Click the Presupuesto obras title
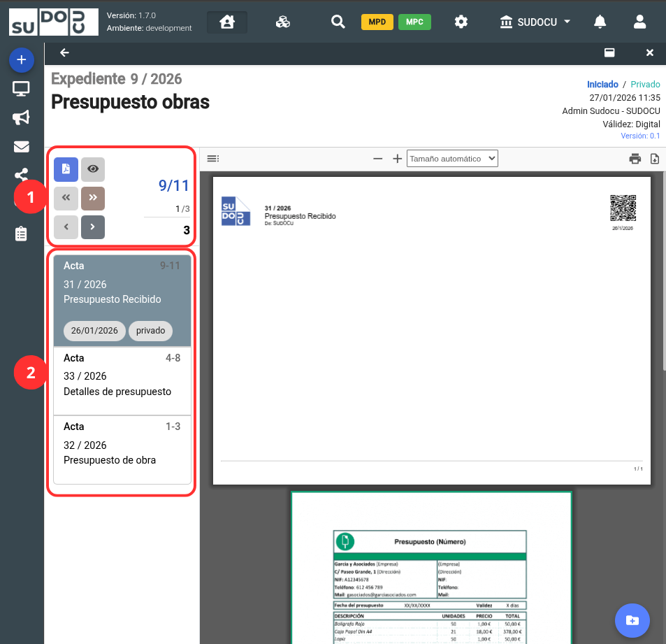Viewport: 666px width, 644px height. [x=131, y=102]
